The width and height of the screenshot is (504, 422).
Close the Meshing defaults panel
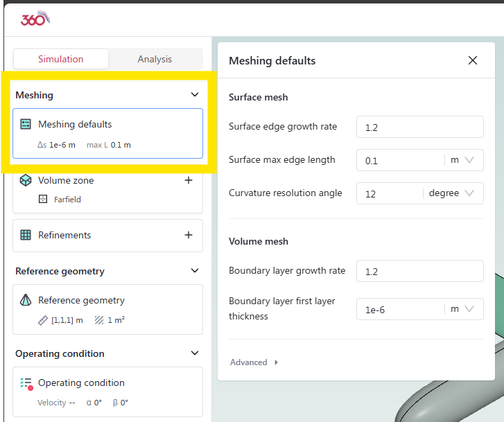[x=473, y=60]
